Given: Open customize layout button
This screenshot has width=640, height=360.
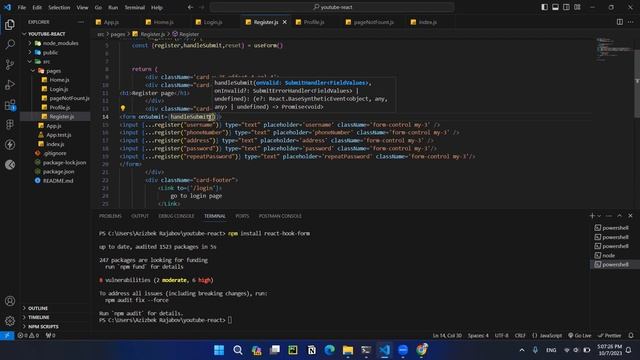Looking at the screenshot, I should [578, 7].
